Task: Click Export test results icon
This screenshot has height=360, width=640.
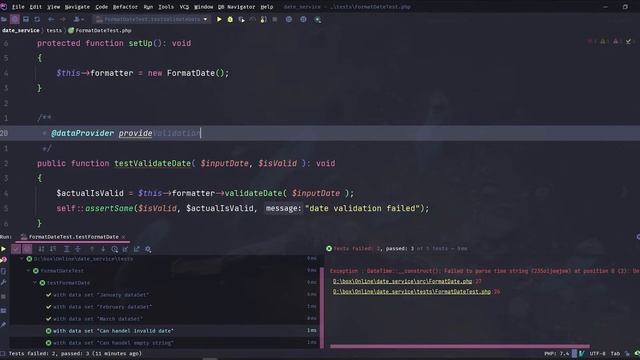Action: [x=136, y=249]
